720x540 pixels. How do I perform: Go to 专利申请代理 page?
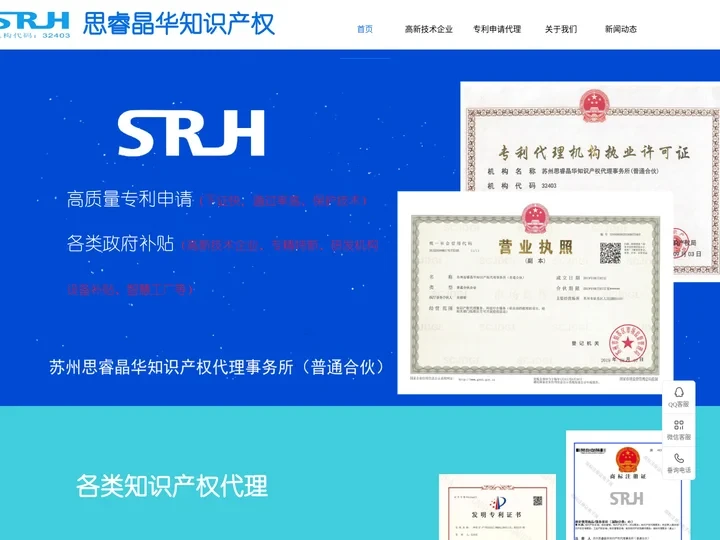click(497, 29)
